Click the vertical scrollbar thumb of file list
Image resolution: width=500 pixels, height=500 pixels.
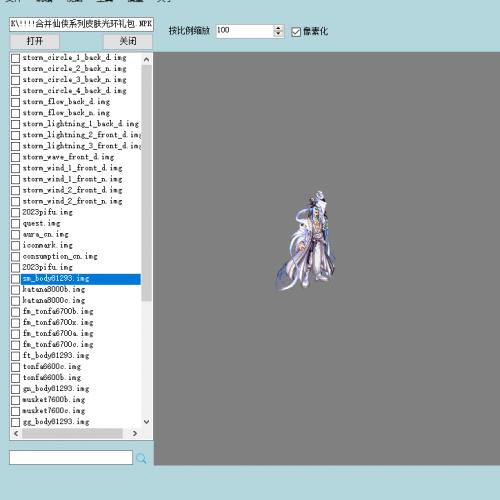[x=146, y=183]
